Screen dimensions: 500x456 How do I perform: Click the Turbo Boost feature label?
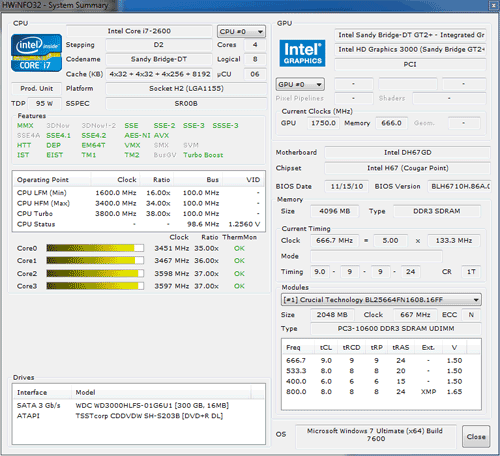tap(203, 155)
